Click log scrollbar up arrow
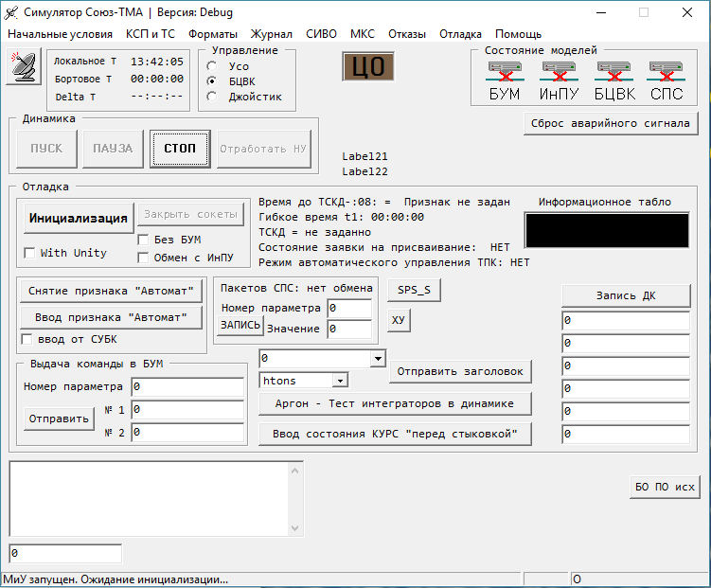 [294, 471]
